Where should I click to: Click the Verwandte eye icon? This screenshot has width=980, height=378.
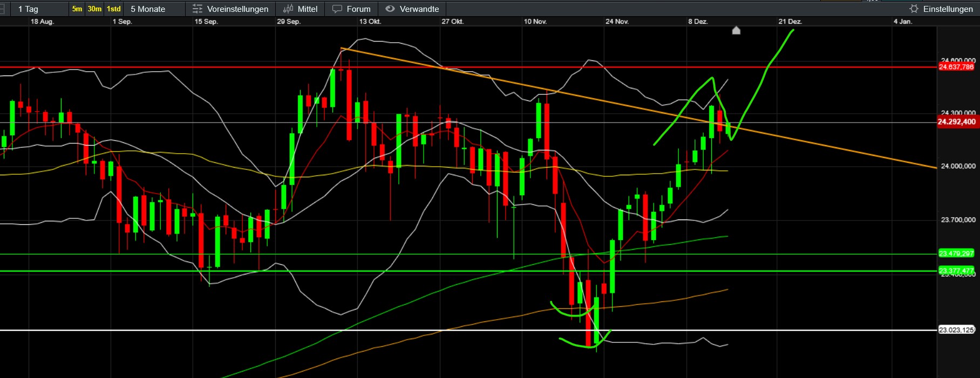390,9
